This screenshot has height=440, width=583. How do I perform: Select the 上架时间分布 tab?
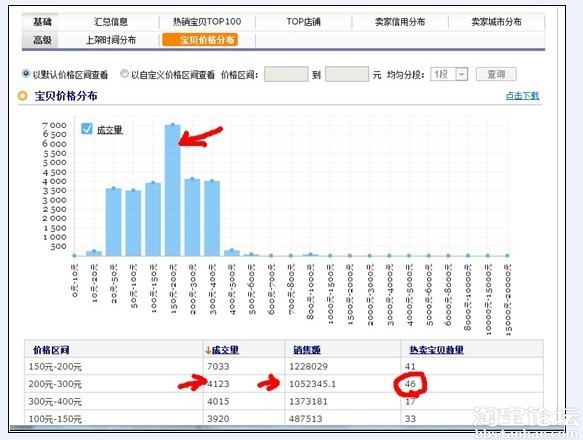110,40
